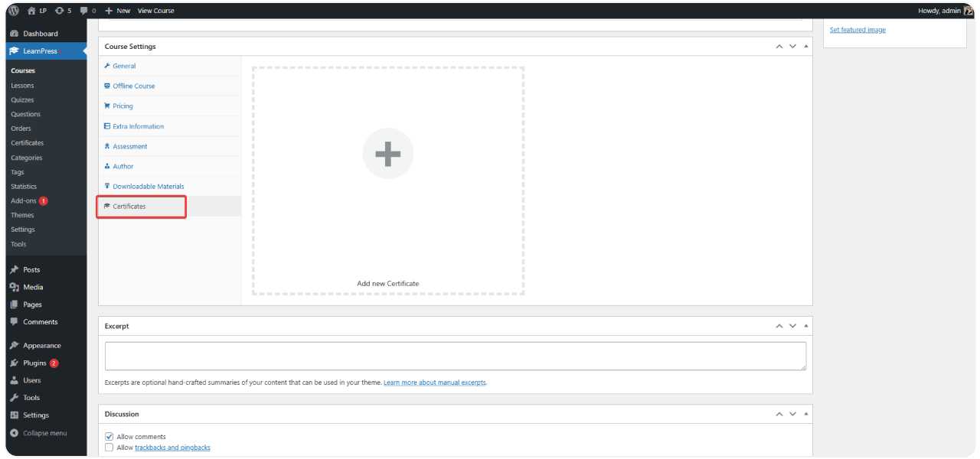Open the Media library menu
This screenshot has width=980, height=459.
click(x=33, y=287)
